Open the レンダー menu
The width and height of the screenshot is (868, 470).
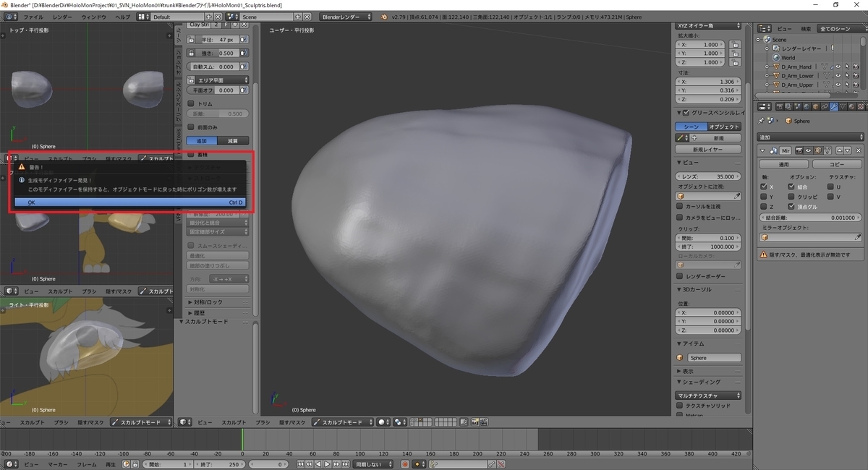coord(63,16)
